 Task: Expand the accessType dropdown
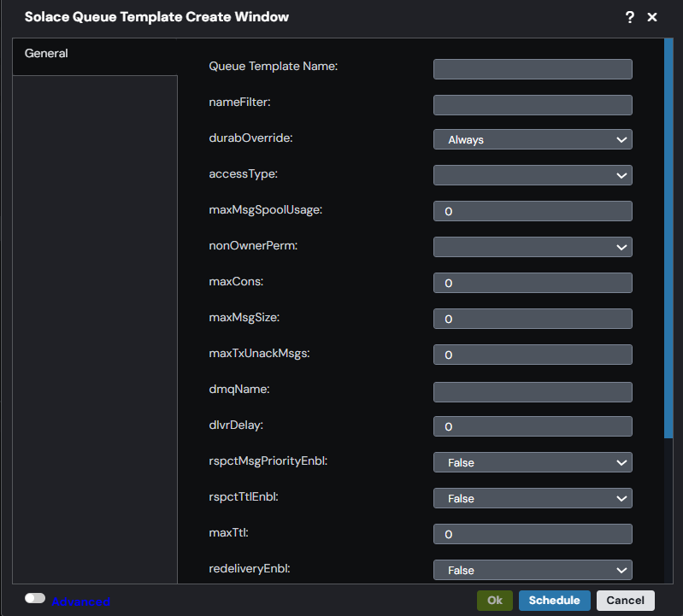click(x=533, y=175)
